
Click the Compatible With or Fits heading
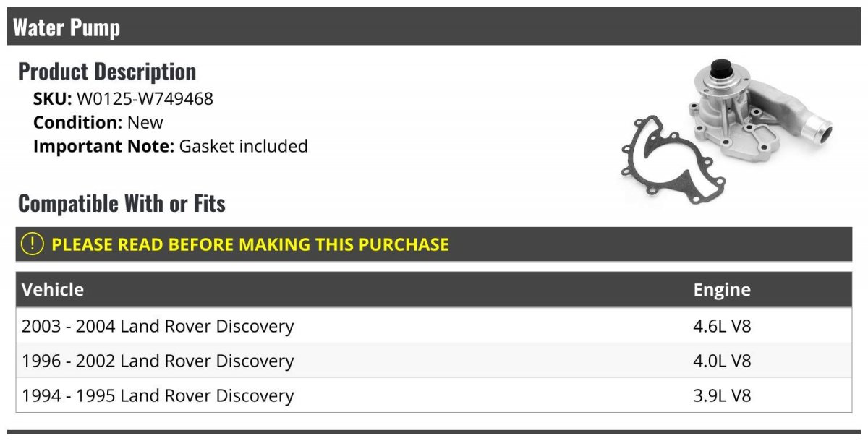pyautogui.click(x=122, y=204)
